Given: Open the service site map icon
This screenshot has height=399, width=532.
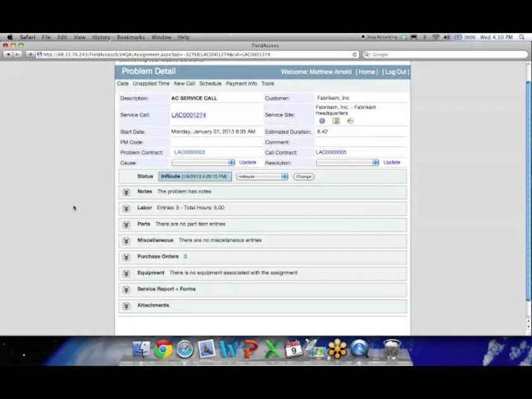Looking at the screenshot, I should click(336, 121).
